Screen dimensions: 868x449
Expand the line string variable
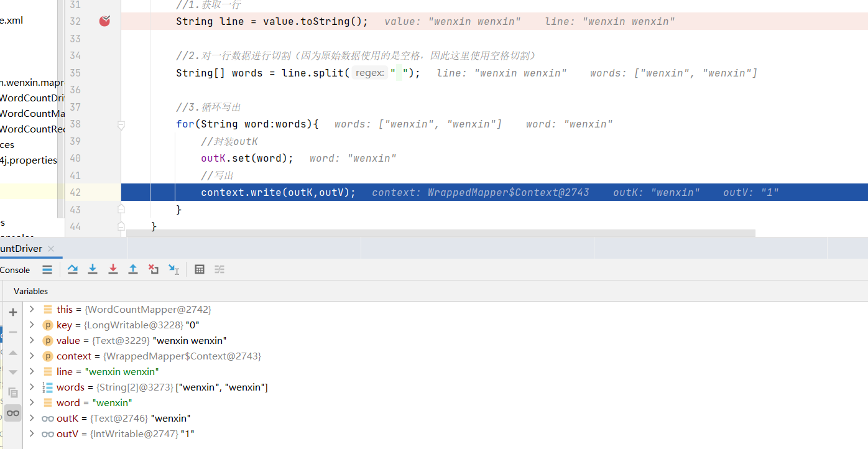[32, 371]
